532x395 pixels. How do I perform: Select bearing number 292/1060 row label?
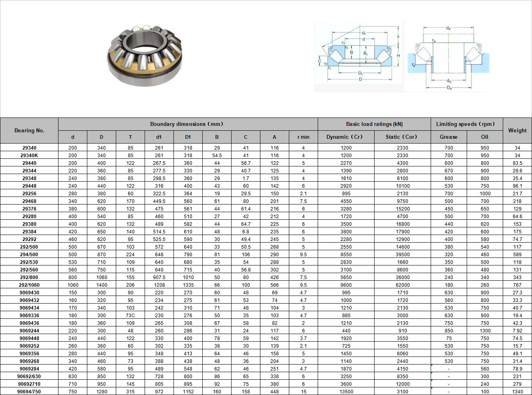[x=29, y=285]
